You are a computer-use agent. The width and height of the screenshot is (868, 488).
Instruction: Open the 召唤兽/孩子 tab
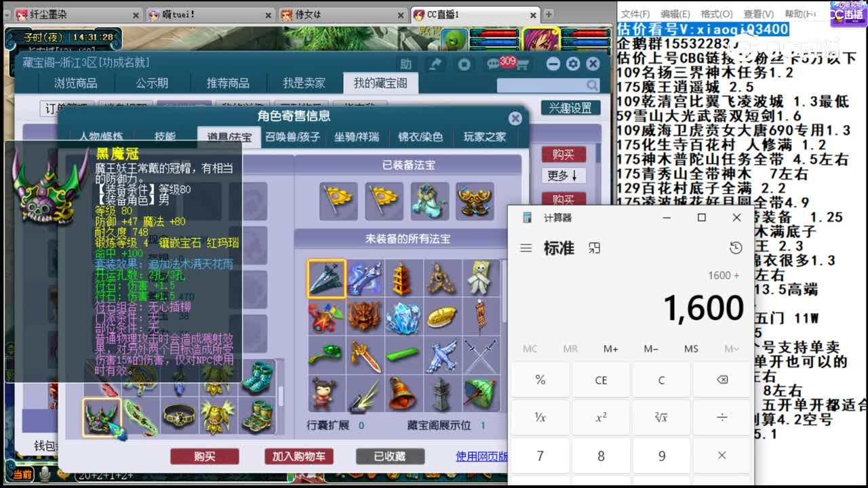[x=292, y=137]
